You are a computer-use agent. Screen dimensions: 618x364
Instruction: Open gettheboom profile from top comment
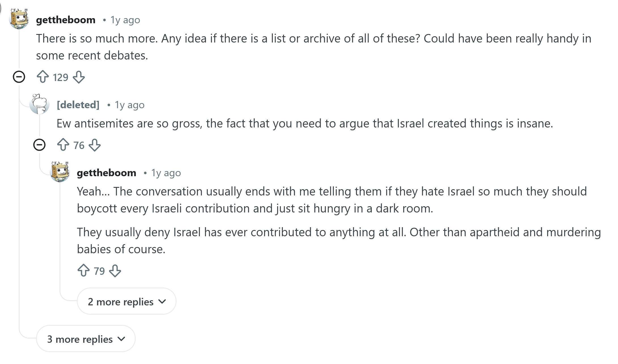[x=66, y=20]
